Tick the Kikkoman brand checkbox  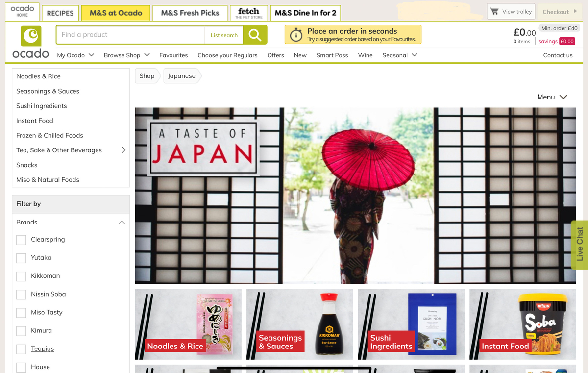click(x=21, y=276)
